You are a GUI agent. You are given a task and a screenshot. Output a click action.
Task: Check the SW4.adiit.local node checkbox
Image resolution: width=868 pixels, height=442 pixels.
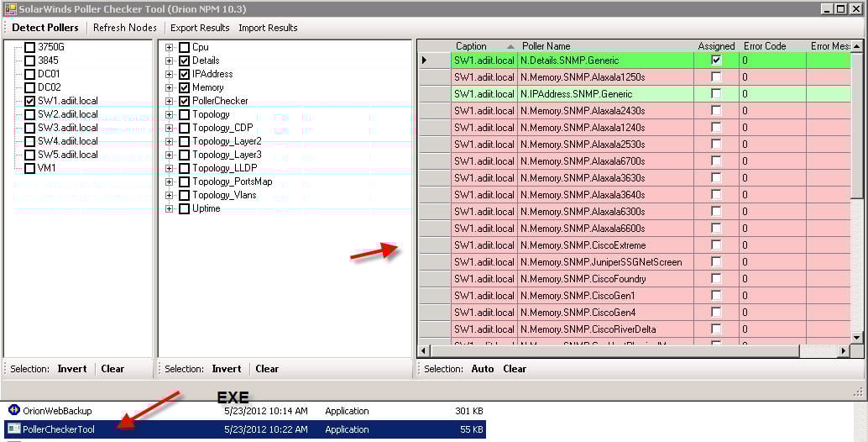[x=30, y=141]
